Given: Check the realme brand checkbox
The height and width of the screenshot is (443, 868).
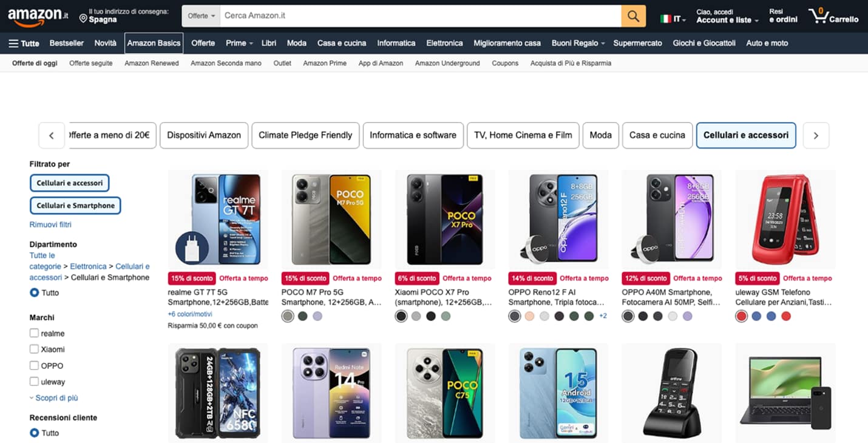Looking at the screenshot, I should 35,333.
